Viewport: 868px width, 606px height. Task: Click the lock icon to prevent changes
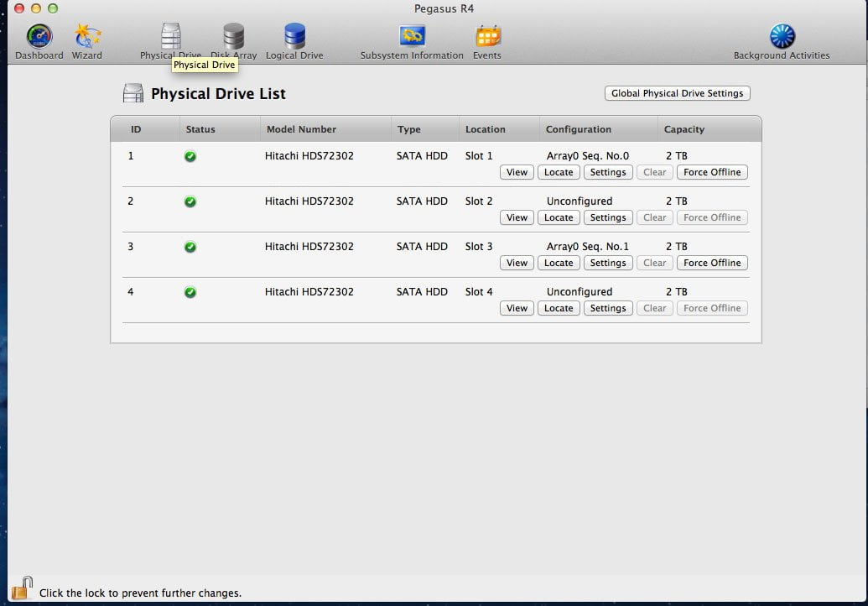click(22, 588)
